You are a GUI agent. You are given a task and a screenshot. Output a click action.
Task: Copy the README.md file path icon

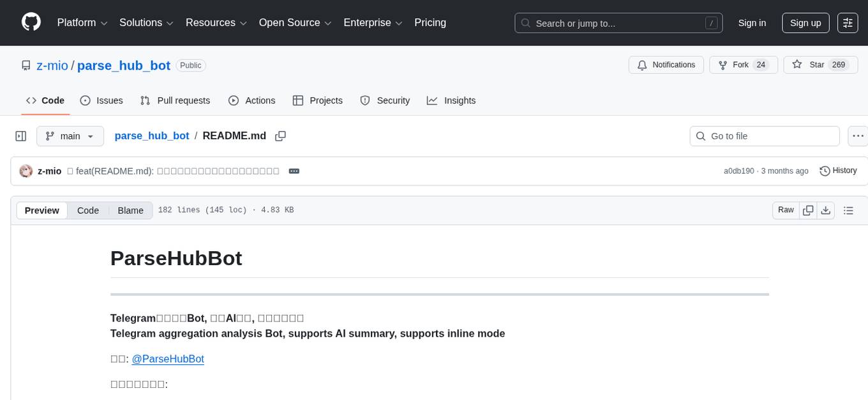(x=280, y=135)
